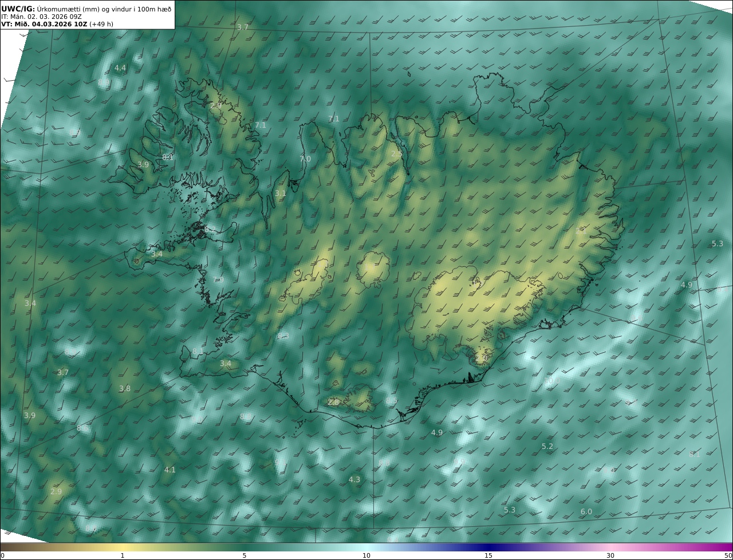This screenshot has width=733, height=560.
Task: Click the color scale tick label '5'
Action: [245, 555]
